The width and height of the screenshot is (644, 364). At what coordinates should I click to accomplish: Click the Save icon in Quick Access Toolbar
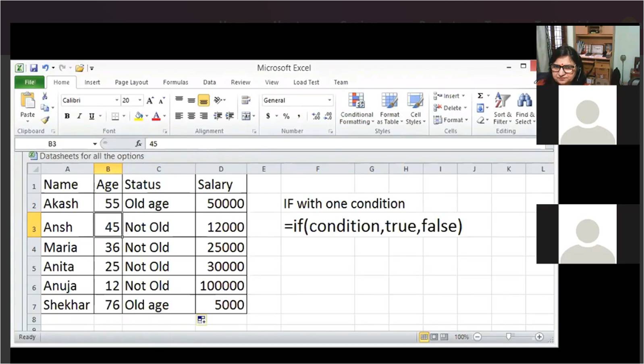[x=34, y=68]
